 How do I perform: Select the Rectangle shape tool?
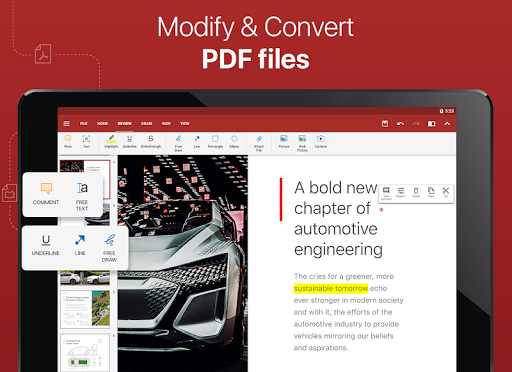(x=215, y=142)
